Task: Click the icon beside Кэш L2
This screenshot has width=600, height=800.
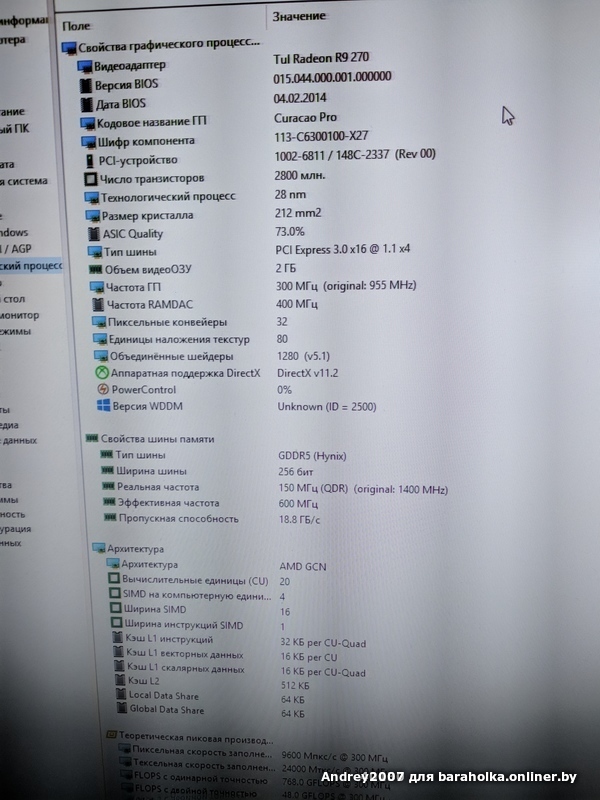Action: 120,681
